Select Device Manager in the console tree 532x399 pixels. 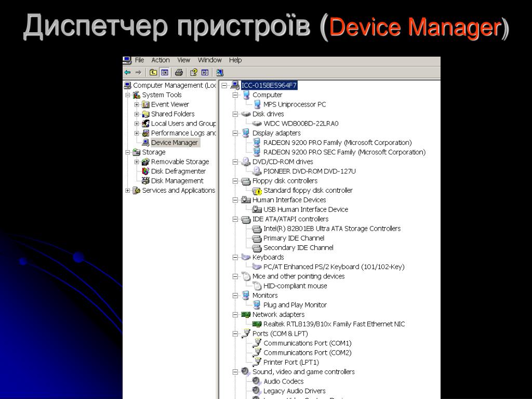pos(175,143)
